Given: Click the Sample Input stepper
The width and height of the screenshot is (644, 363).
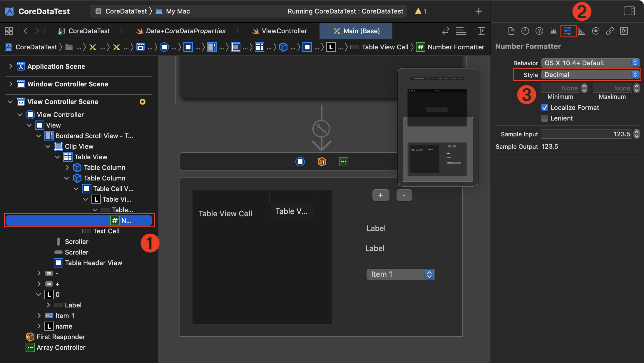Looking at the screenshot, I should click(637, 134).
